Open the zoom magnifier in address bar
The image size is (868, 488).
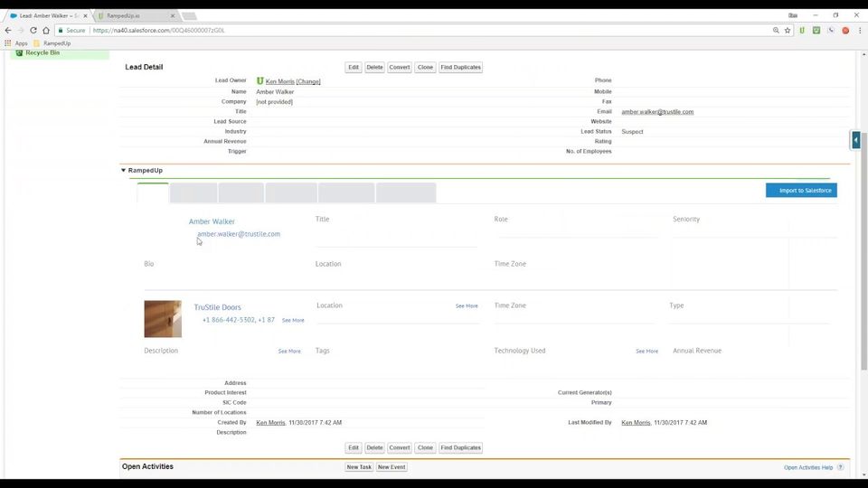776,31
